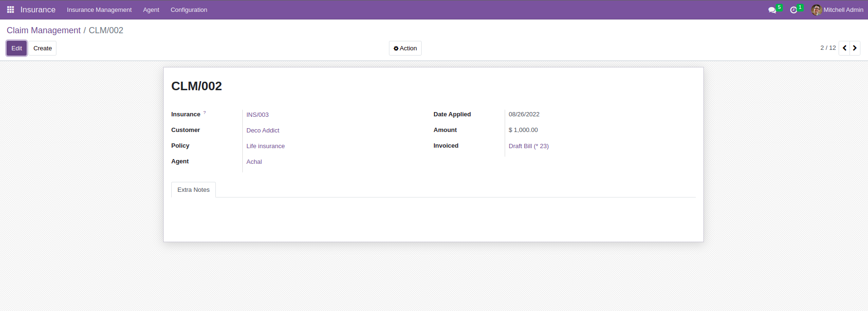
Task: Click the date value 08/26/2022
Action: click(524, 114)
